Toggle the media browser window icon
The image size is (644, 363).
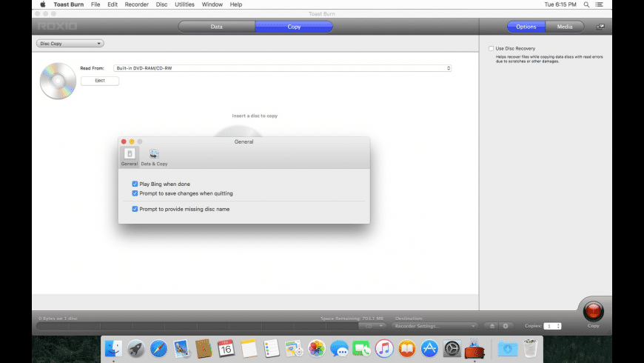coord(600,27)
